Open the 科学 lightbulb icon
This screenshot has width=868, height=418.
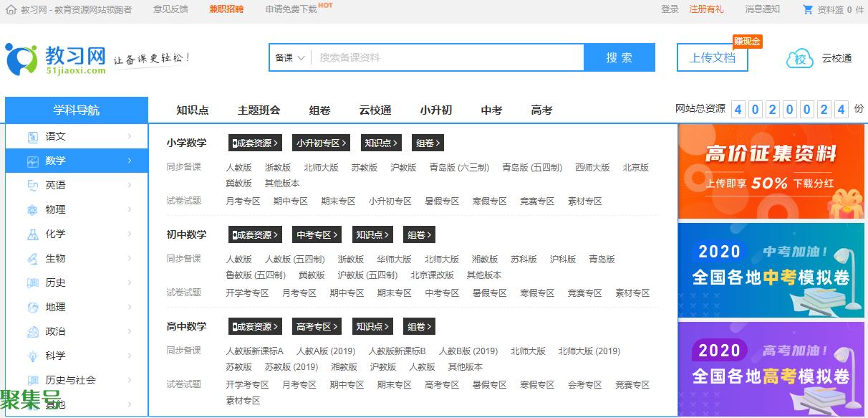pos(33,356)
